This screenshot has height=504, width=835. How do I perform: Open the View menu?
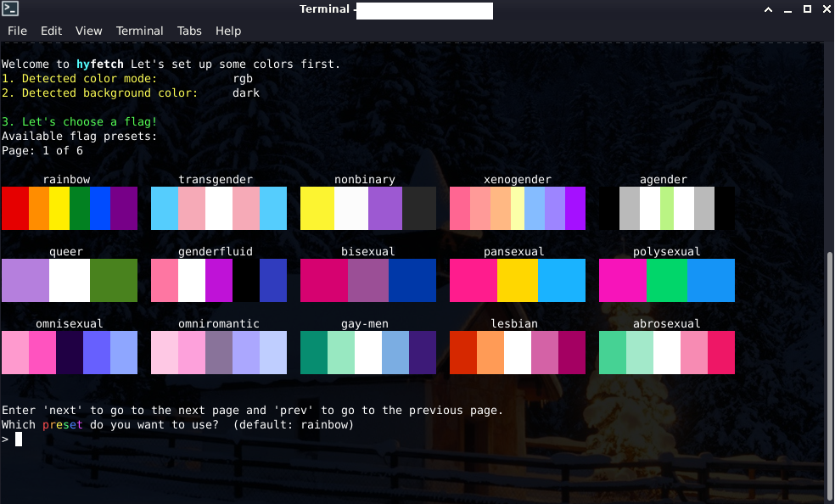88,31
